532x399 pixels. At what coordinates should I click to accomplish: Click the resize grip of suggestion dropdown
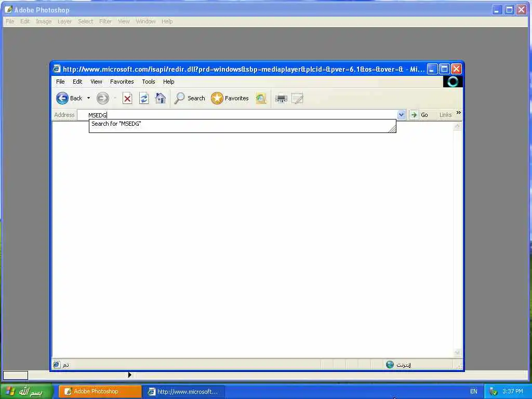392,129
